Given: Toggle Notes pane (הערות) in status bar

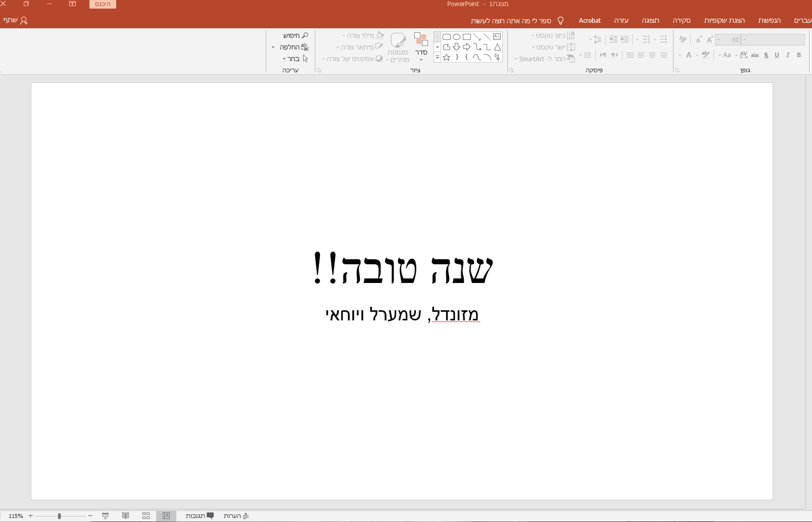Looking at the screenshot, I should click(236, 516).
